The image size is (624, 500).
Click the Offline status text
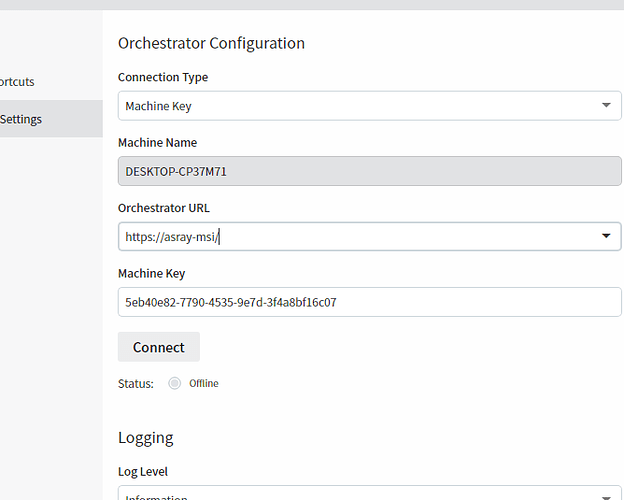tap(203, 383)
